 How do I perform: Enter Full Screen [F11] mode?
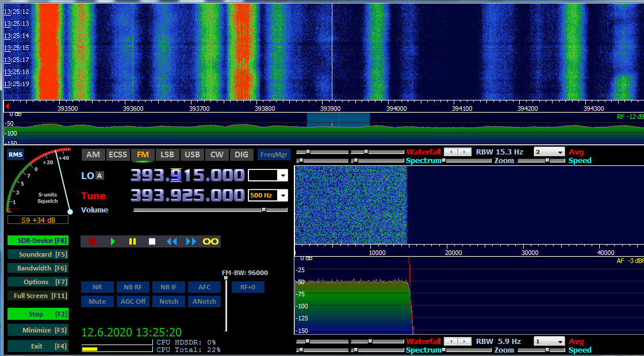[38, 296]
